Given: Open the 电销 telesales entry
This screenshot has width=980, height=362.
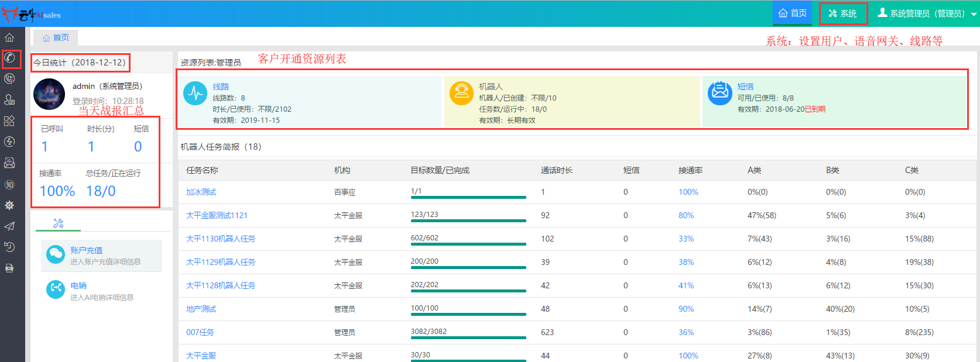Looking at the screenshot, I should (78, 285).
